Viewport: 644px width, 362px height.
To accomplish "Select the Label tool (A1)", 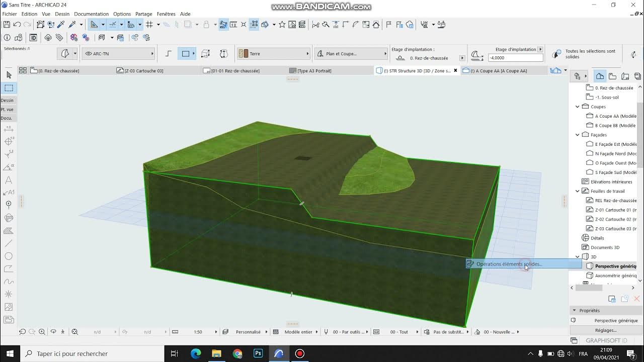I will click(x=9, y=193).
